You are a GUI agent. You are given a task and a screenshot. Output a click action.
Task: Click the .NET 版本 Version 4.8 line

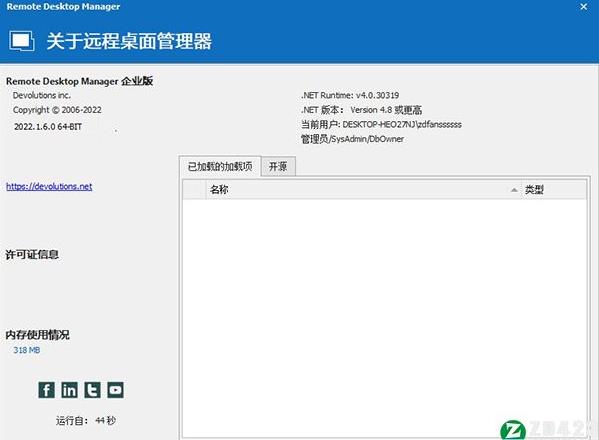(361, 110)
